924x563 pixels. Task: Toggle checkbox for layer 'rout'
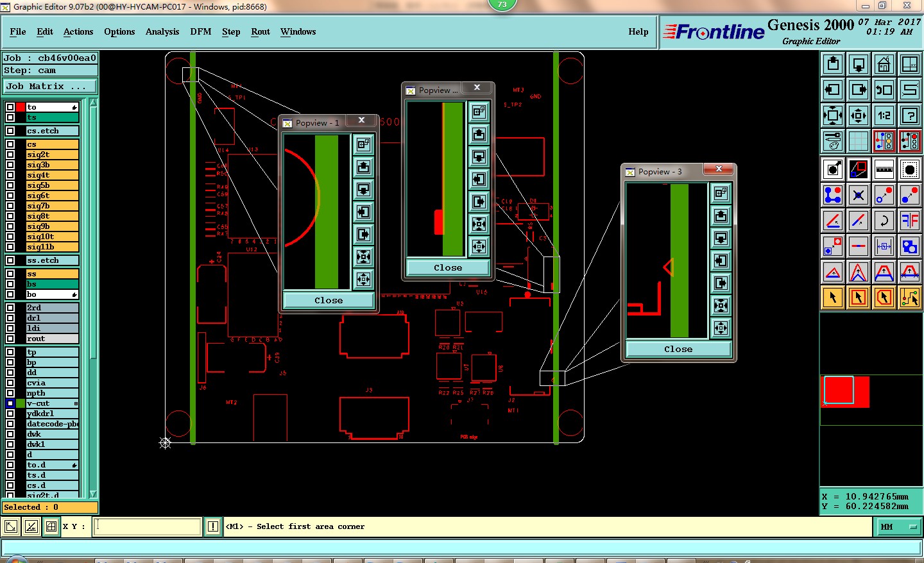pos(10,339)
